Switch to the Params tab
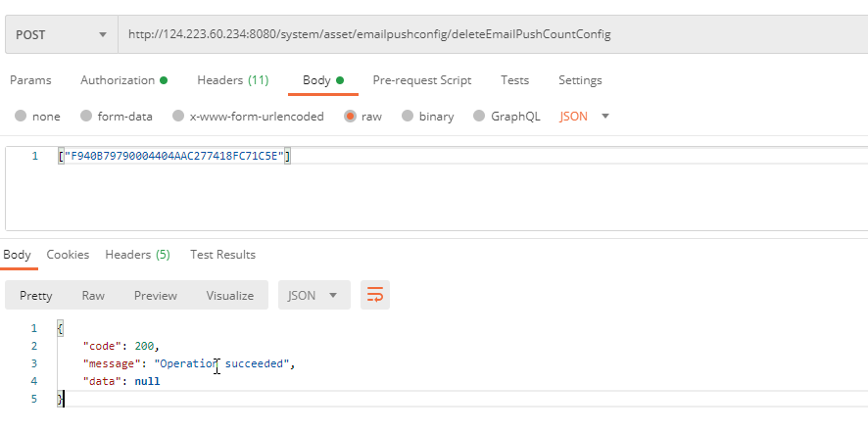868x432 pixels. click(30, 80)
